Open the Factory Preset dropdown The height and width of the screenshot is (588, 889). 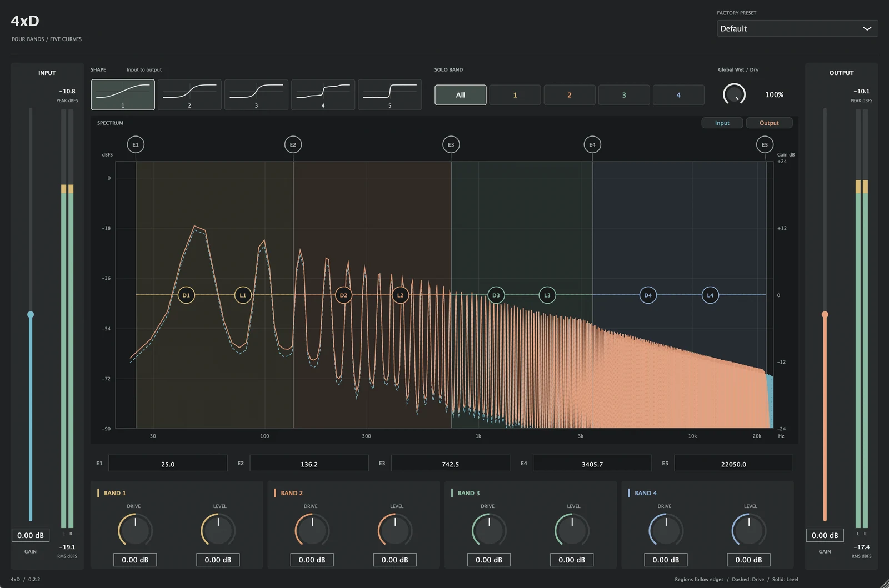[797, 28]
